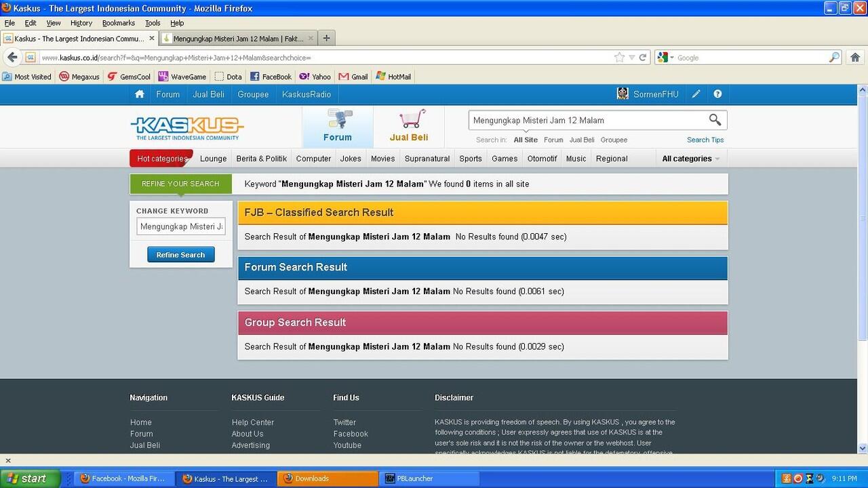Open WaveGame bookmark
Image resolution: width=868 pixels, height=488 pixels.
point(182,77)
